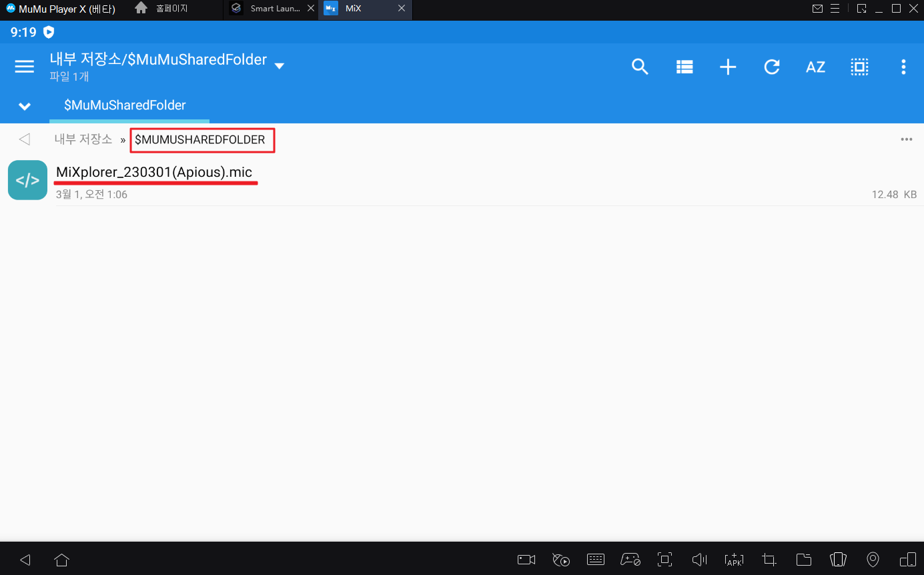The width and height of the screenshot is (924, 575).
Task: Change the list view mode
Action: pos(684,67)
